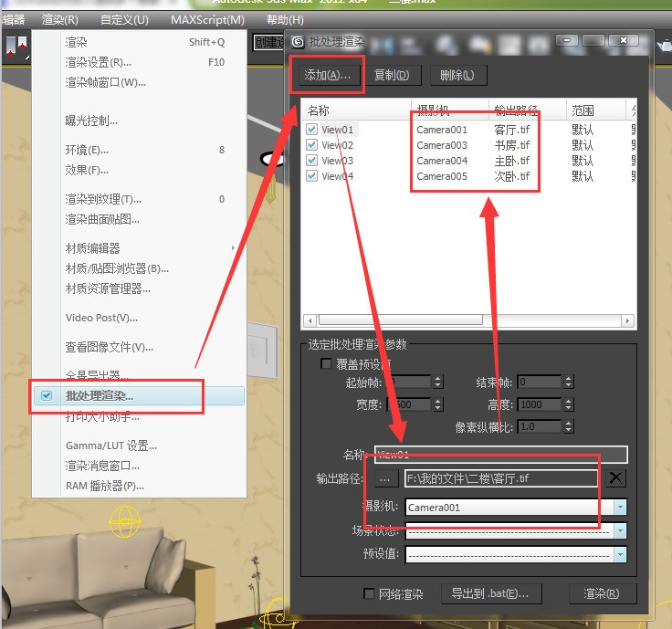Uncheck the View02 checkbox

pos(312,145)
